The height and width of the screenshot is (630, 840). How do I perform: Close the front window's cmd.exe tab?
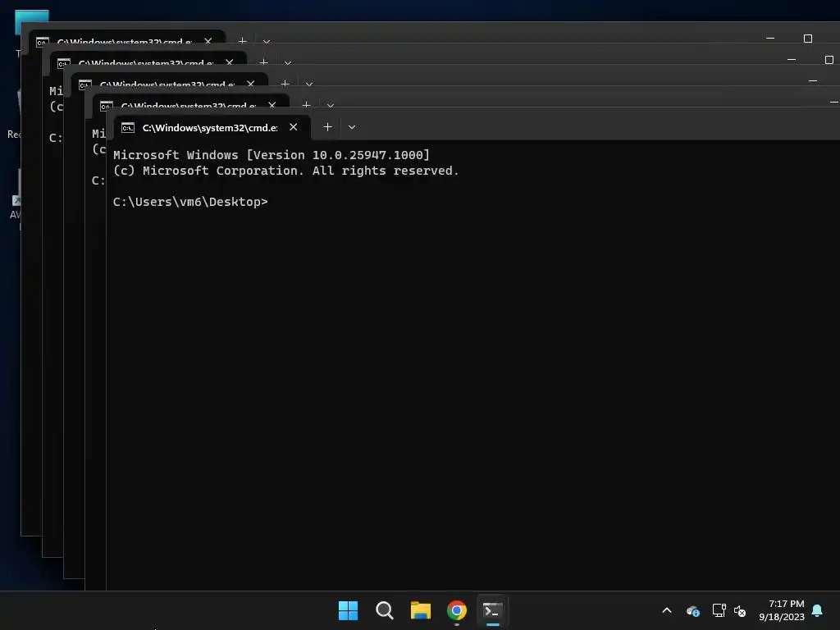click(x=293, y=127)
